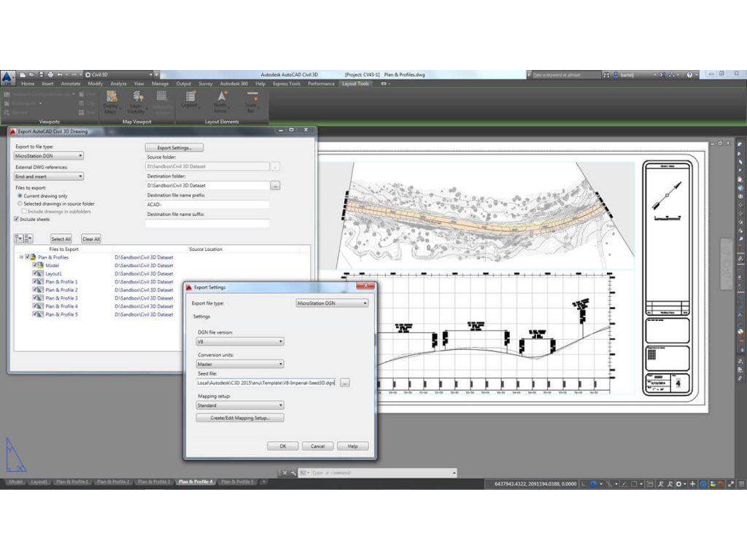Click the Seed file browse ellipsis button
Image resolution: width=747 pixels, height=560 pixels.
point(345,383)
